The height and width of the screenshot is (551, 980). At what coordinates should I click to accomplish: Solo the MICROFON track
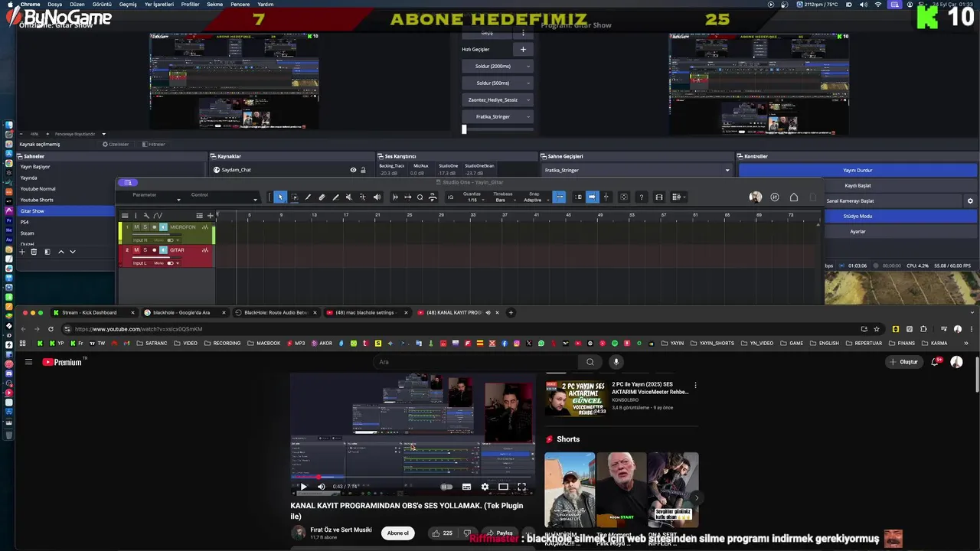point(145,227)
